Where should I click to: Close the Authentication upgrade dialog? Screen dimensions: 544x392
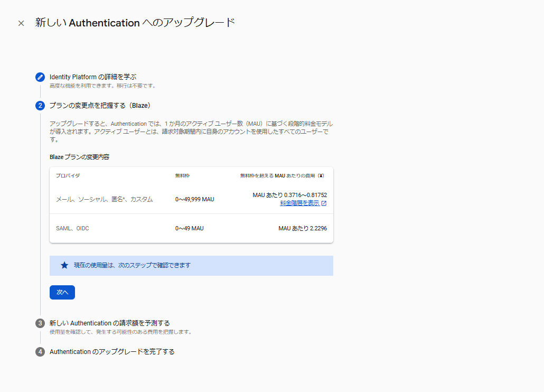[21, 23]
